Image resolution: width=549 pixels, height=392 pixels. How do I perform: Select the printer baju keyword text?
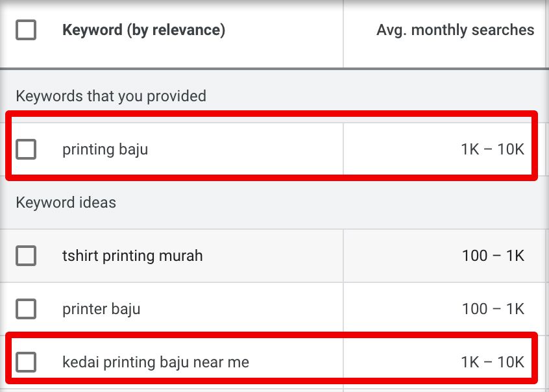(101, 309)
